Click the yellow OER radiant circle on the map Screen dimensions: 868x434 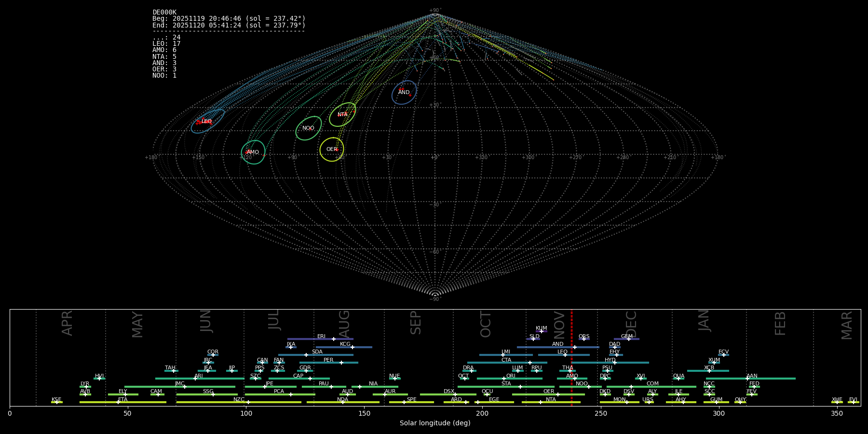point(332,149)
